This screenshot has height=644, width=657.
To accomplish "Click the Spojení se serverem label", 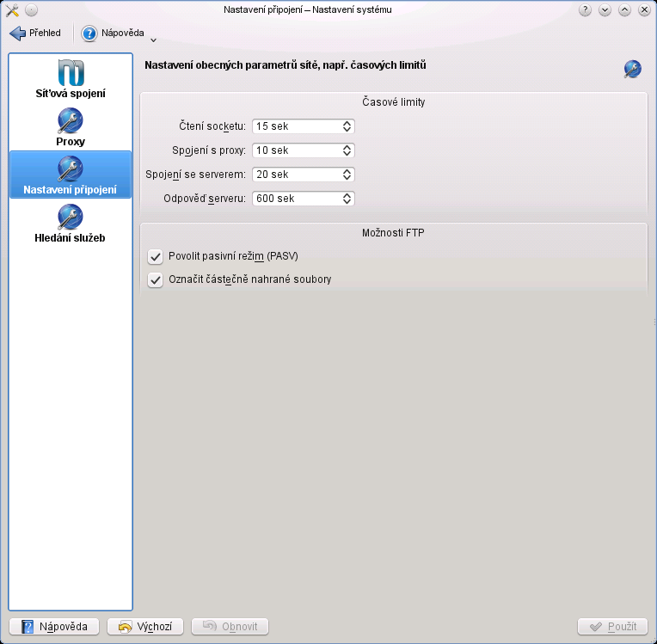I will [196, 175].
